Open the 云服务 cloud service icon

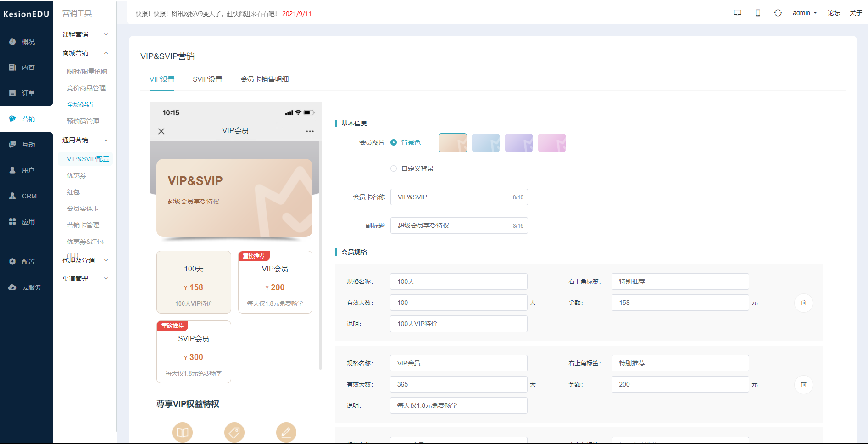(12, 287)
